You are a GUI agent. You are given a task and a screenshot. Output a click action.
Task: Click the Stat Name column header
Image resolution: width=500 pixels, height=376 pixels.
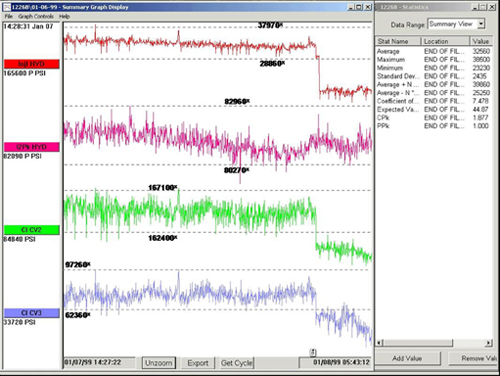[398, 41]
